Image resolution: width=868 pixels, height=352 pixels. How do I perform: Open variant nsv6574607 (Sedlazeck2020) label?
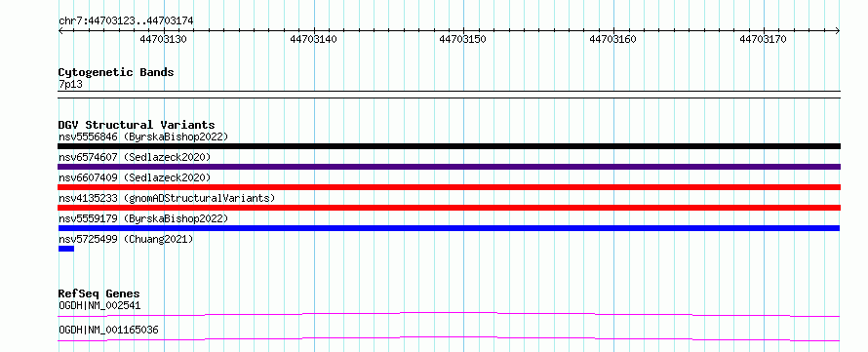[135, 157]
